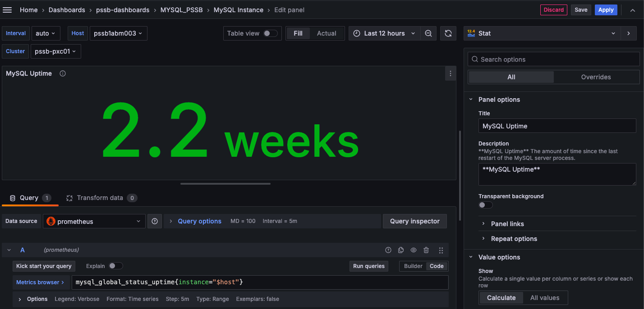Screen dimensions: 644x309
Task: Open the Stat visualization picker dropdown
Action: click(x=542, y=33)
